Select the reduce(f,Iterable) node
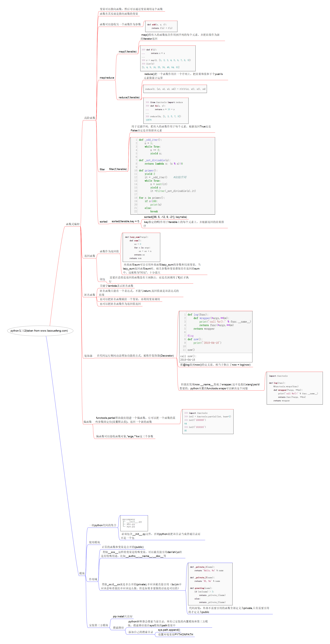This screenshot has width=330, height=644. click(x=129, y=98)
